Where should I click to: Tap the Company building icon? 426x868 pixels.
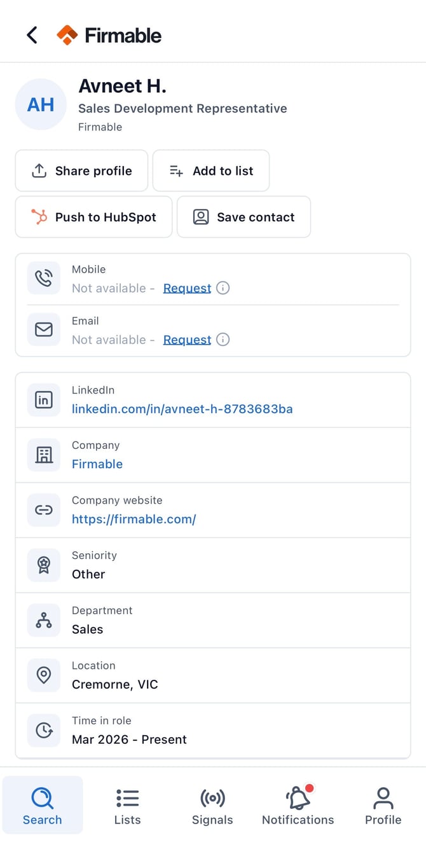pos(44,455)
